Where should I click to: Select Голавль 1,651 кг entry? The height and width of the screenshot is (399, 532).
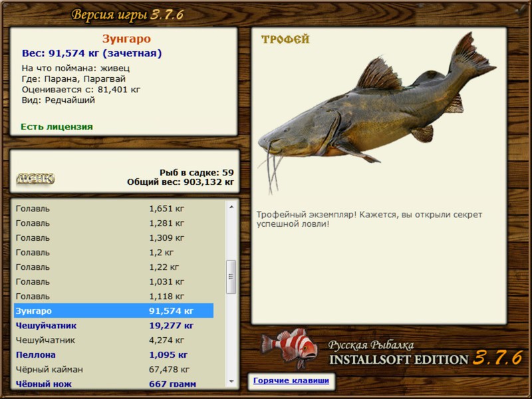114,209
